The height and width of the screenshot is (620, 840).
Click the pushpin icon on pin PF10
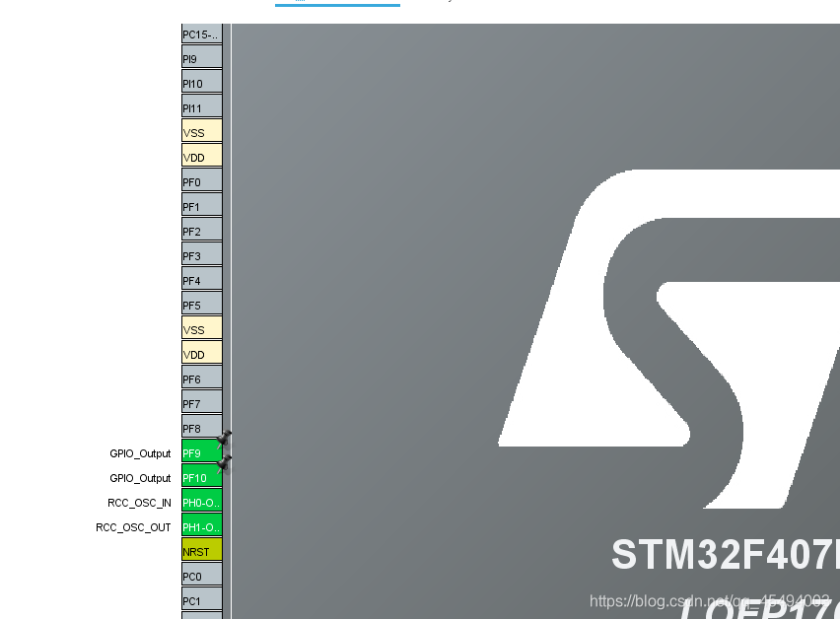[224, 463]
